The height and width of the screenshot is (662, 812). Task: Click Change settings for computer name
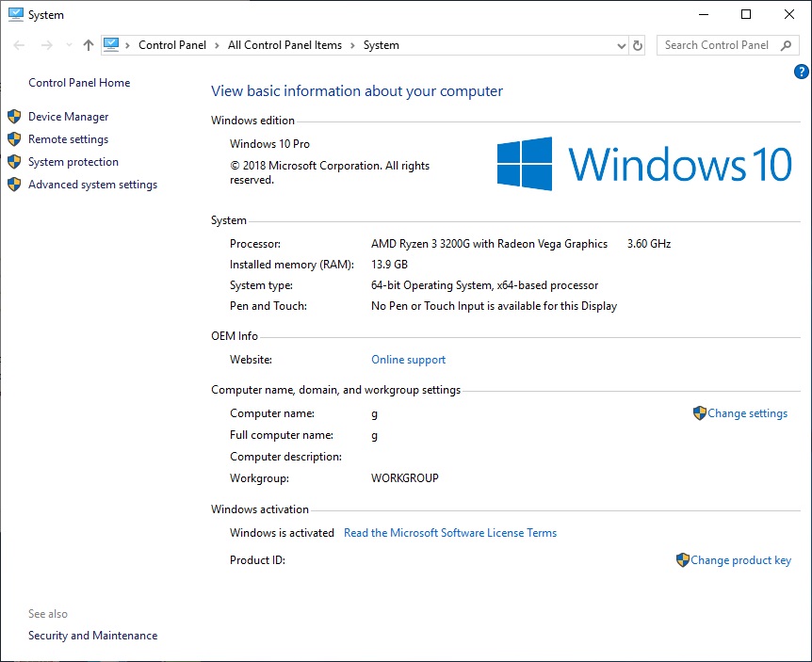[x=747, y=413]
